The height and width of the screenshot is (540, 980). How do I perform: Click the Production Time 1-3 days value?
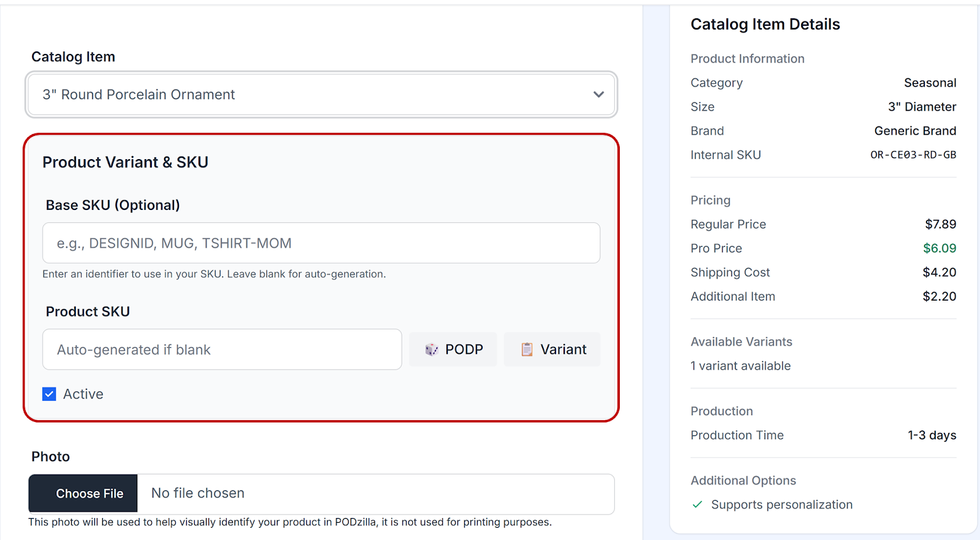932,435
